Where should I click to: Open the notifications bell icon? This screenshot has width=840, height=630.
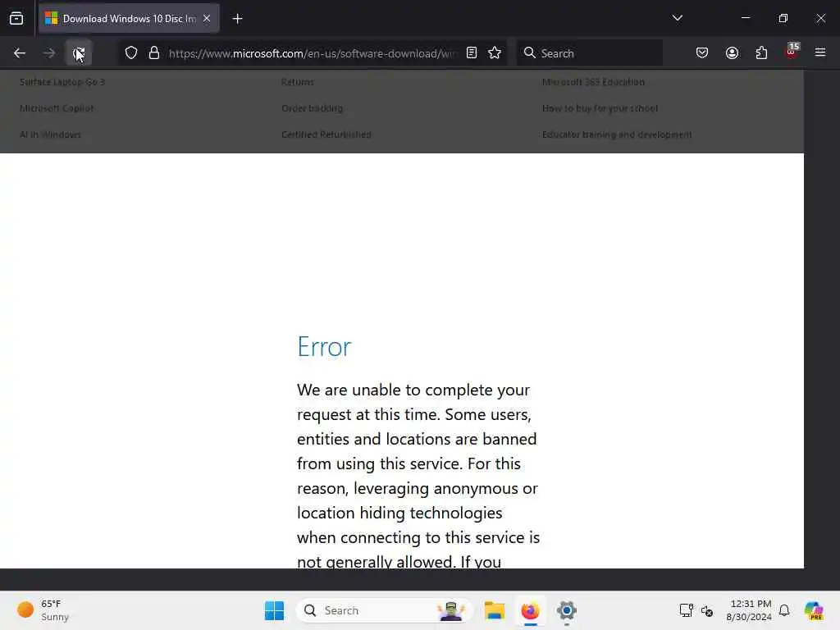784,610
